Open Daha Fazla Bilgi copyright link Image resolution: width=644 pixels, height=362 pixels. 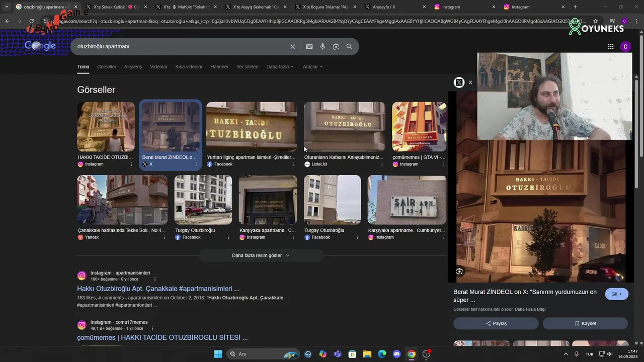click(530, 309)
